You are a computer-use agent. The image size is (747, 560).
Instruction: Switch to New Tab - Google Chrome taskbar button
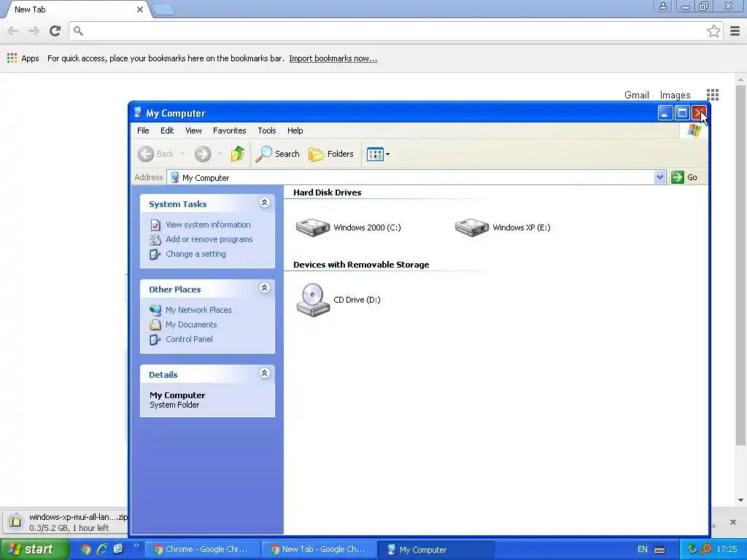click(320, 550)
